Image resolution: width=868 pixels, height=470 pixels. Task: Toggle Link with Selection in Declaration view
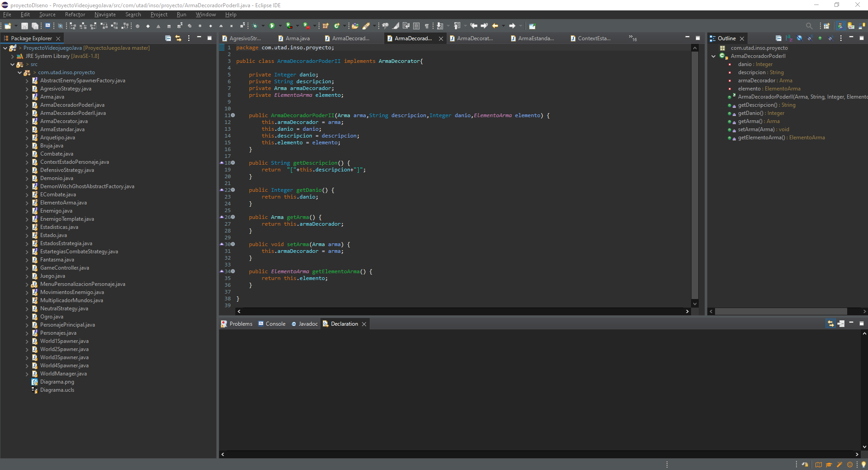(830, 324)
